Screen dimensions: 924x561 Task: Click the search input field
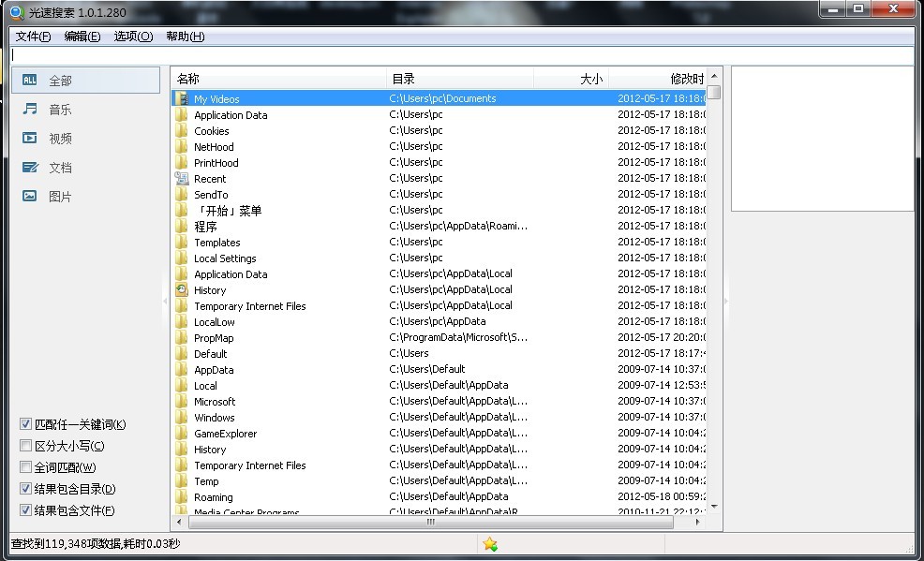pos(459,55)
